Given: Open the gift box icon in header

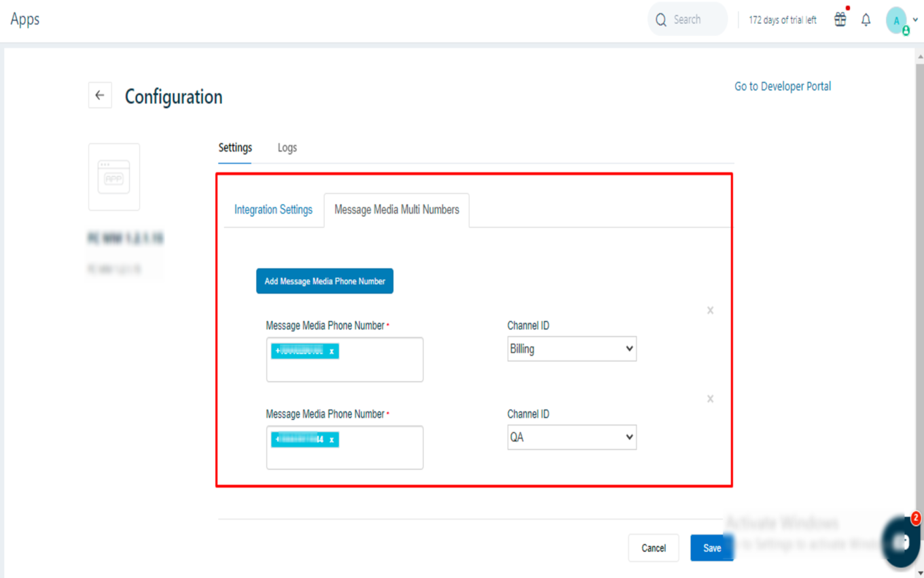Looking at the screenshot, I should click(x=840, y=20).
